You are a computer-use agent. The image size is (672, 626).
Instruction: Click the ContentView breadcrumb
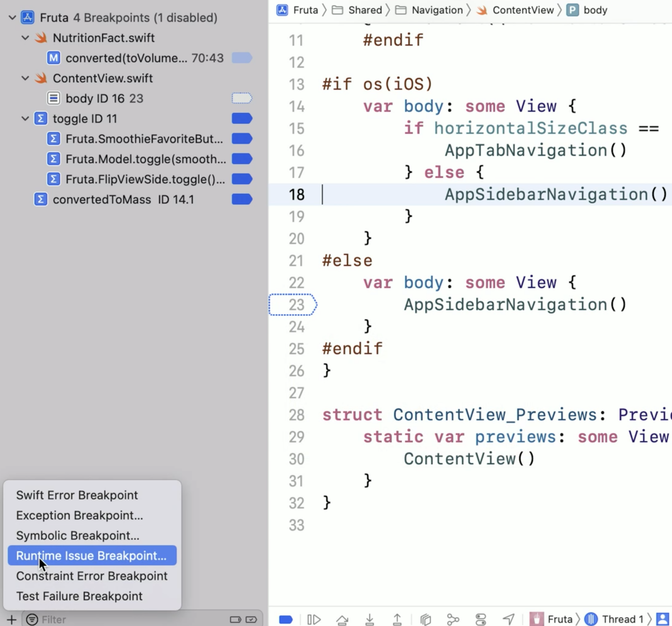coord(515,10)
